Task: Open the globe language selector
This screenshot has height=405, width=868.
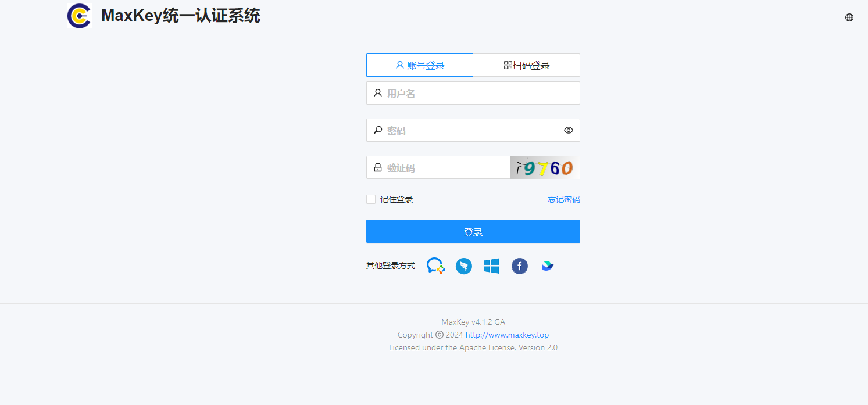Action: (x=849, y=17)
